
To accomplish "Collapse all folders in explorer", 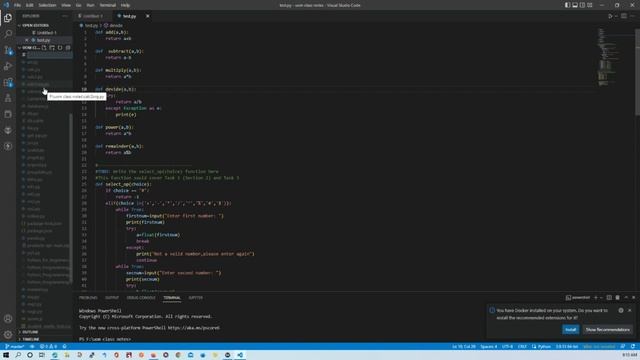I will (x=68, y=48).
